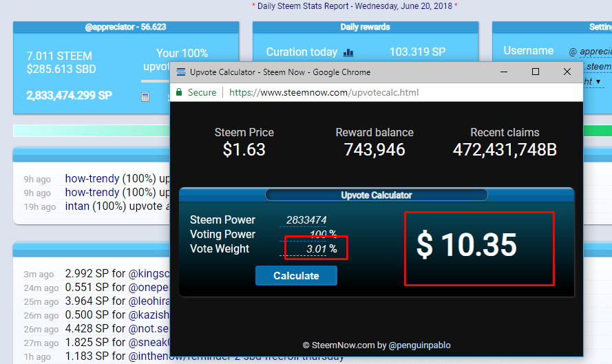Open the curation chart icon beside Curation today
612x364 pixels.
pyautogui.click(x=348, y=52)
